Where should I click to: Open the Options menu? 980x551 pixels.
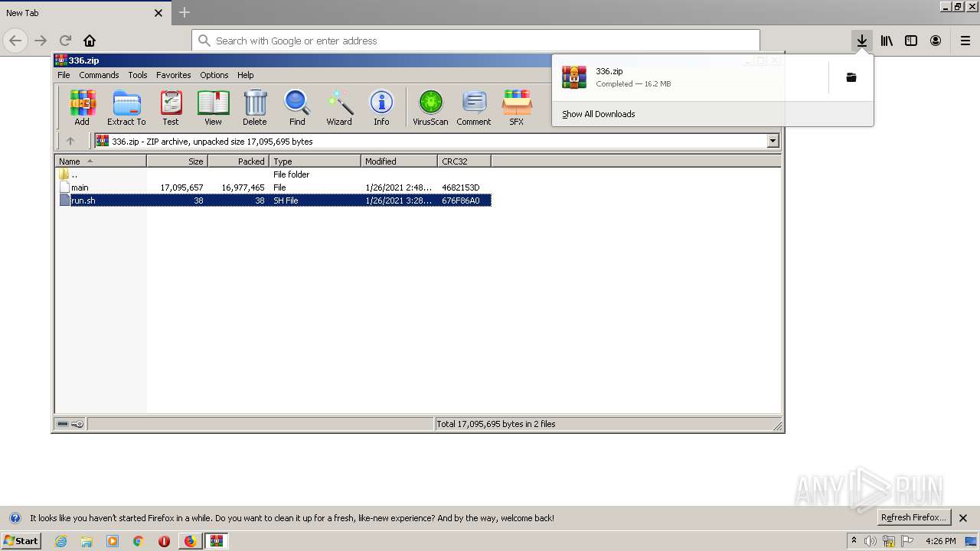(214, 75)
